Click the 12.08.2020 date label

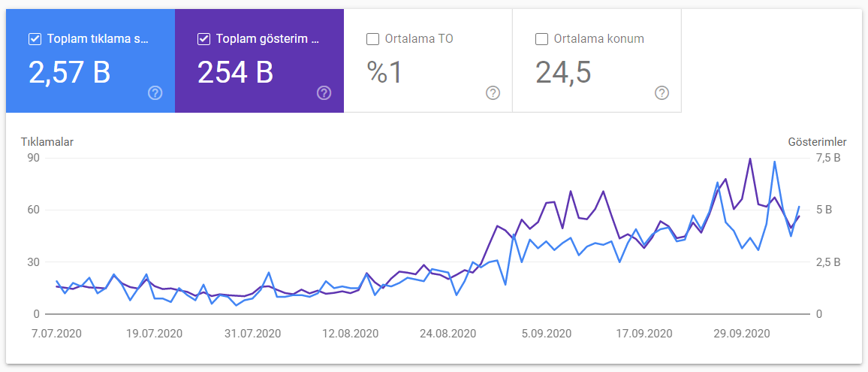tap(351, 334)
